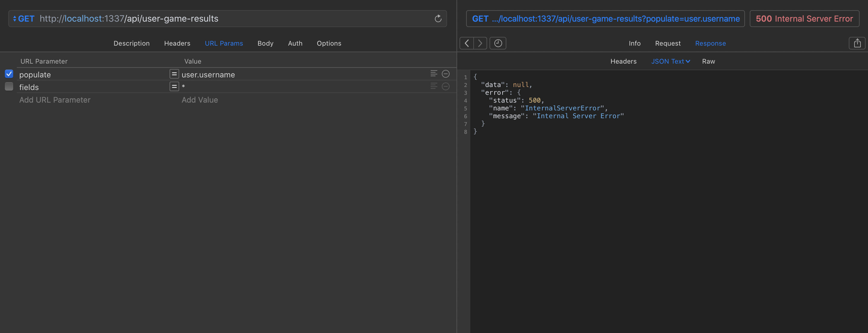The width and height of the screenshot is (868, 333).
Task: Click the forward navigation arrow above the response
Action: (480, 43)
